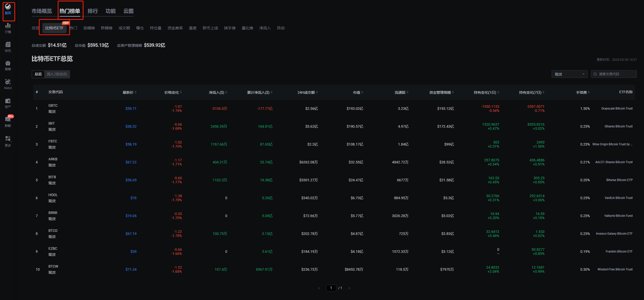Sort by 流通股 column

click(x=401, y=92)
